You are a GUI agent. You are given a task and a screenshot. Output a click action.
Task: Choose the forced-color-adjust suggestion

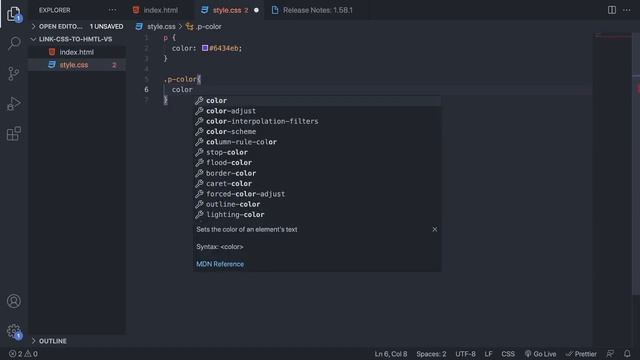(317, 194)
